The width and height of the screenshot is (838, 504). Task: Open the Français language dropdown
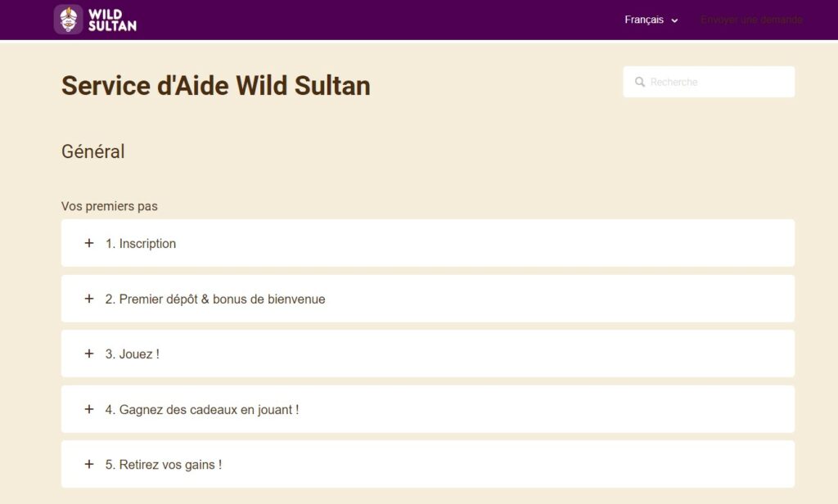tap(645, 20)
